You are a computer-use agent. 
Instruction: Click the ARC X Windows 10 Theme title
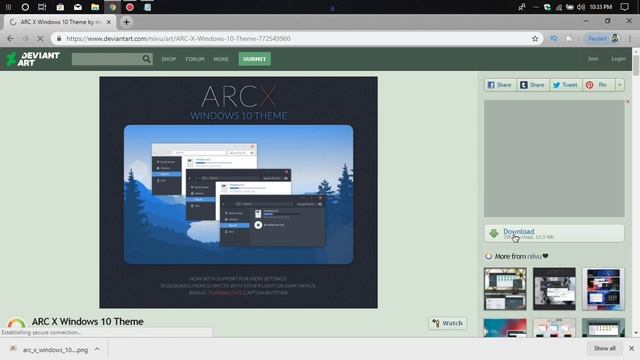pyautogui.click(x=87, y=322)
